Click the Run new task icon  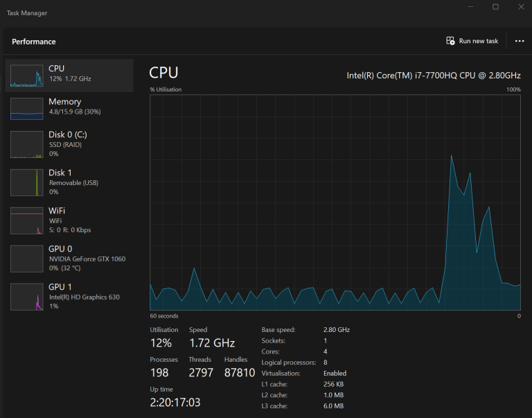450,41
